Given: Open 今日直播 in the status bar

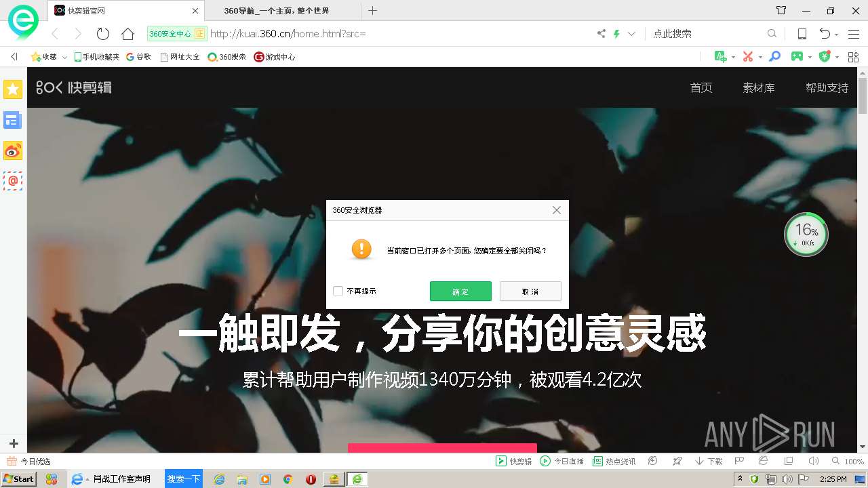Looking at the screenshot, I should [561, 461].
